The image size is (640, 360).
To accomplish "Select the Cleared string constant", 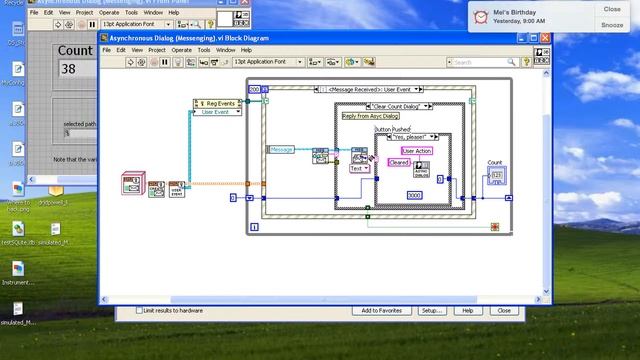I will (399, 162).
